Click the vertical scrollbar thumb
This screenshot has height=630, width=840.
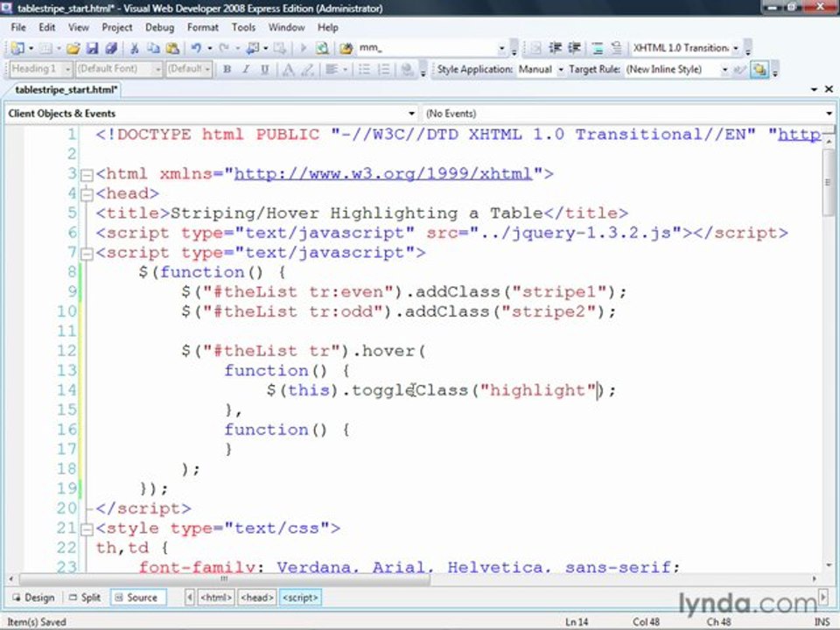point(828,182)
